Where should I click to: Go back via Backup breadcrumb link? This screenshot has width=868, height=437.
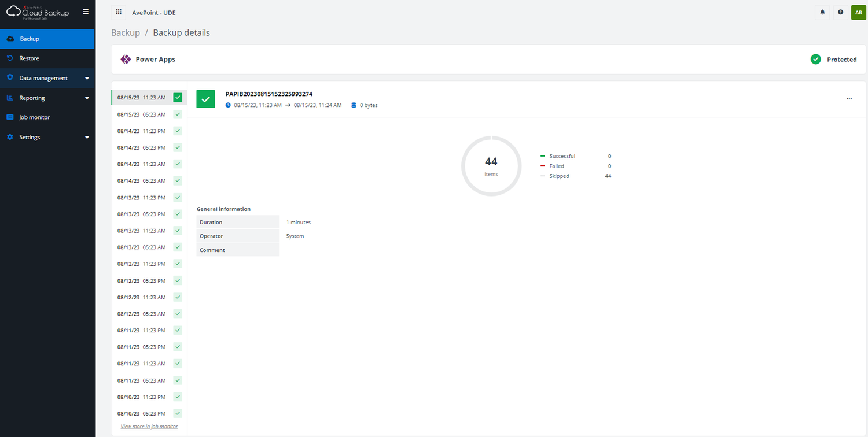(126, 33)
